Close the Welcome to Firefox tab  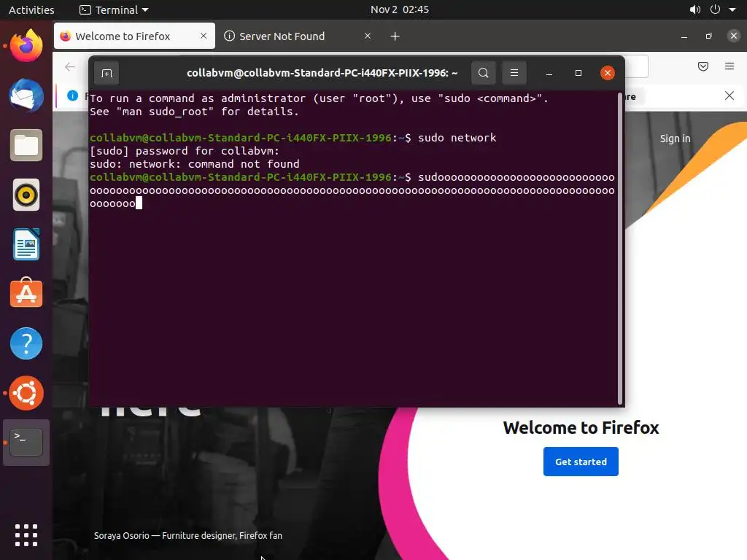[204, 36]
